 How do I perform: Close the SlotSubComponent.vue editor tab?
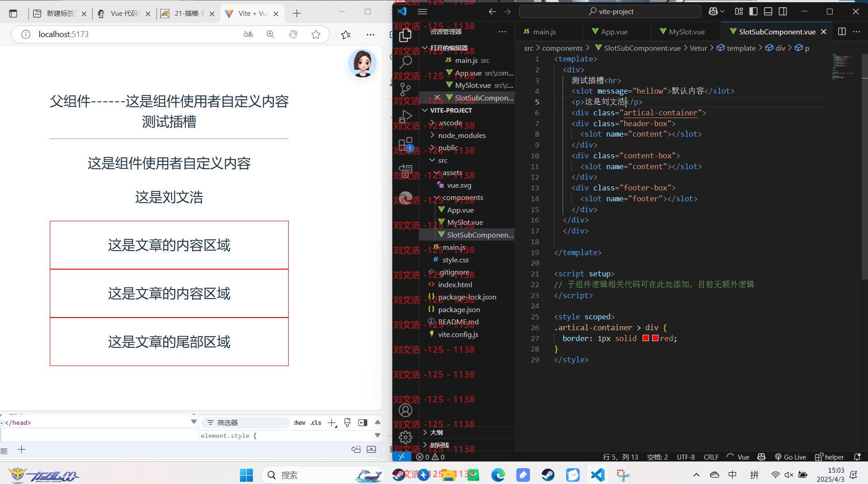point(824,32)
